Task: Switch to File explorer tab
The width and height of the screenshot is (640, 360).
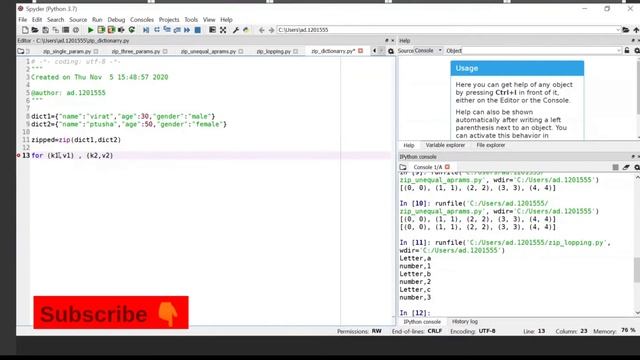Action: pos(491,145)
